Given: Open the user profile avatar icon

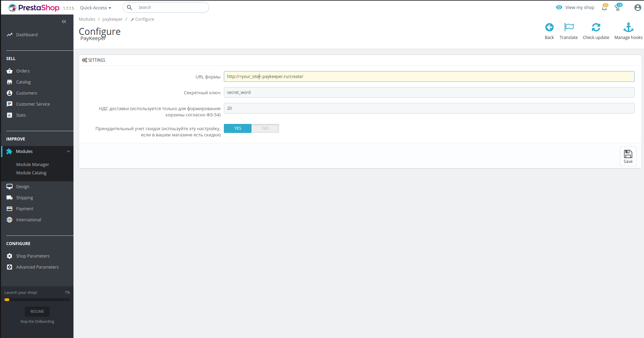Looking at the screenshot, I should click(637, 8).
